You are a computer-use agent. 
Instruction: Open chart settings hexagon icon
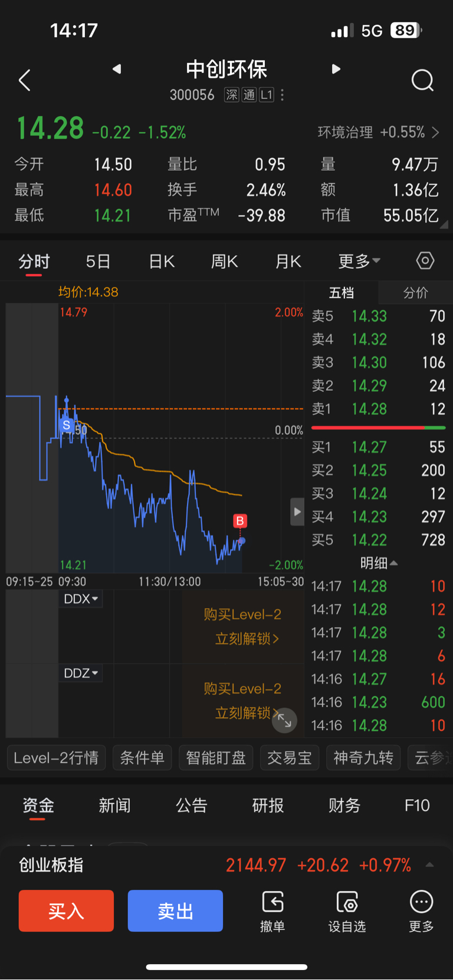(x=425, y=260)
